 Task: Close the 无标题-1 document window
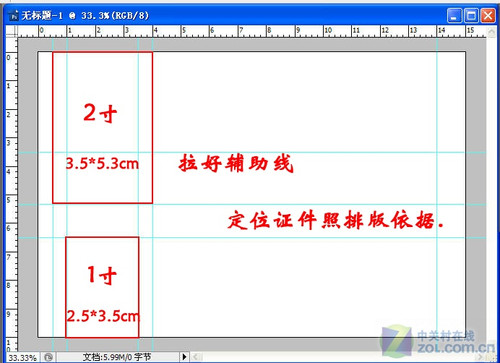point(488,16)
